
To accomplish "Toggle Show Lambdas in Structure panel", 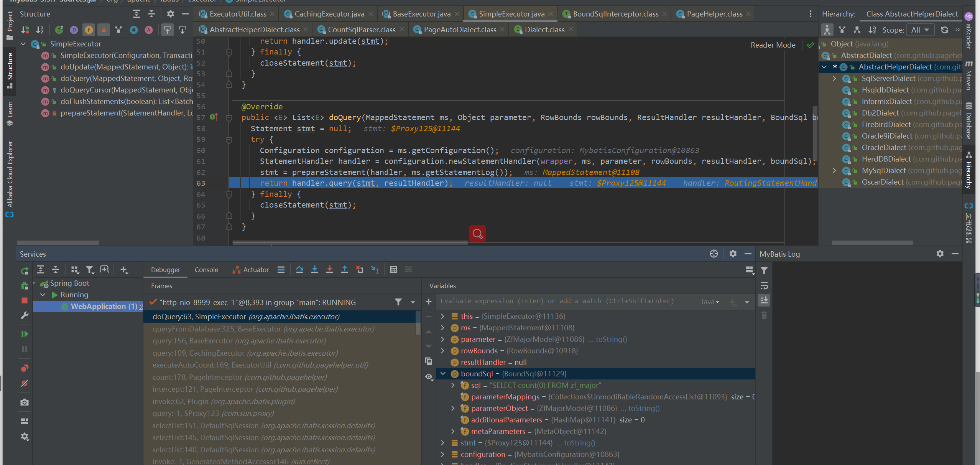I will 149,30.
